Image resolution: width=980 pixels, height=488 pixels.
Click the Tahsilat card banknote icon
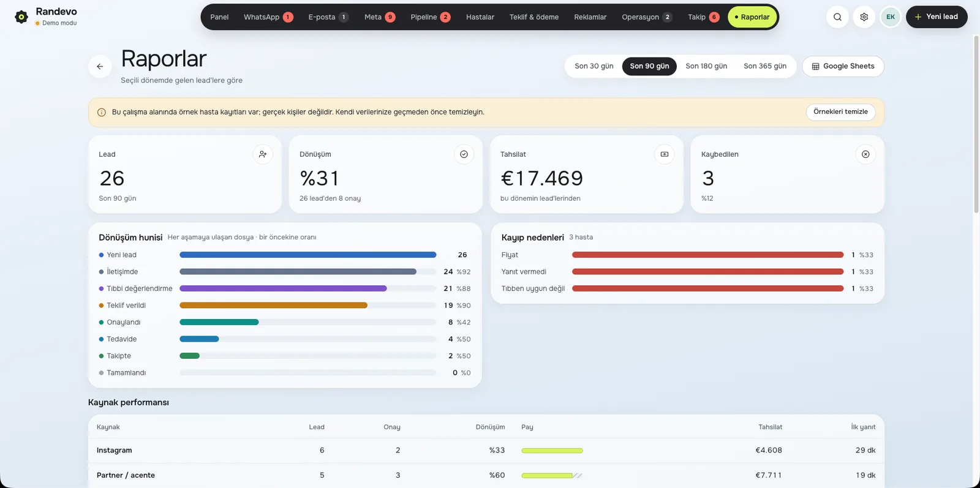(x=665, y=154)
